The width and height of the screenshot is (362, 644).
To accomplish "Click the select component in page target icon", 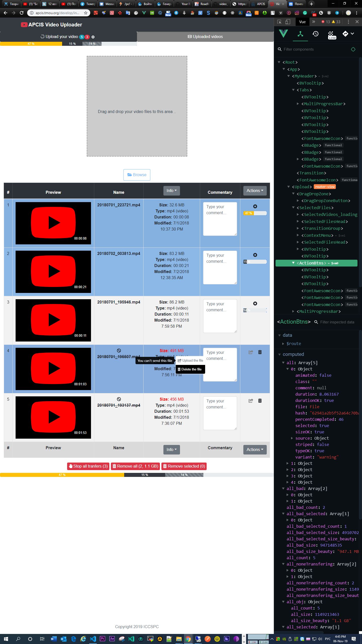I will [353, 49].
